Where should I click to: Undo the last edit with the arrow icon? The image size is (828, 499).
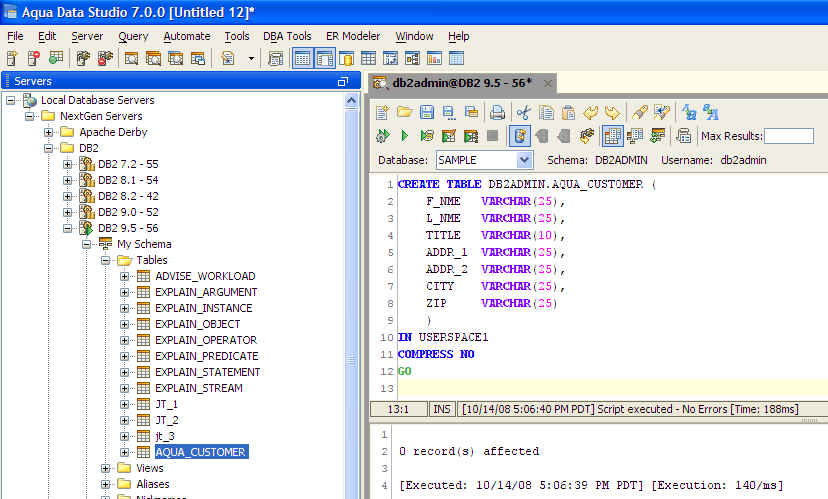(x=590, y=112)
